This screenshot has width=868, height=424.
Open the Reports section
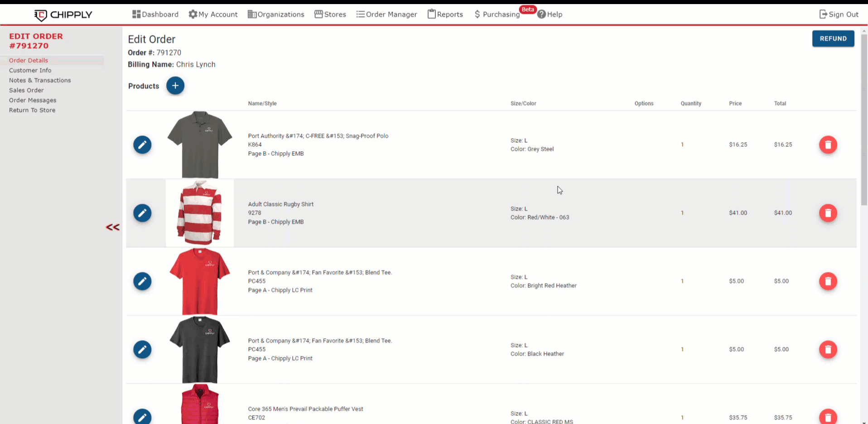pyautogui.click(x=445, y=14)
